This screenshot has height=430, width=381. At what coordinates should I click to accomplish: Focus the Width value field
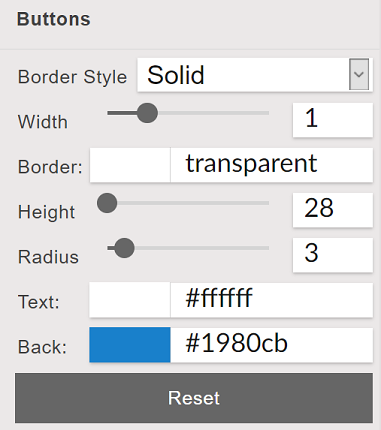pos(333,120)
